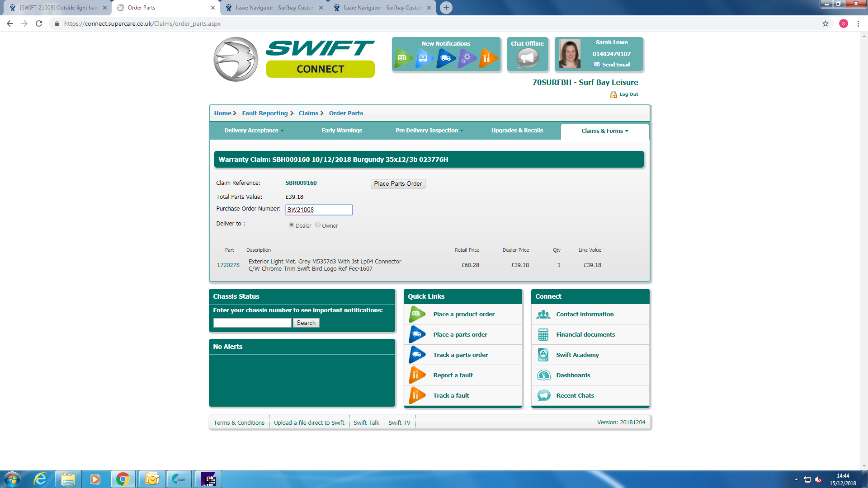
Task: Click the light blue laptop notification icon
Action: [x=424, y=58]
